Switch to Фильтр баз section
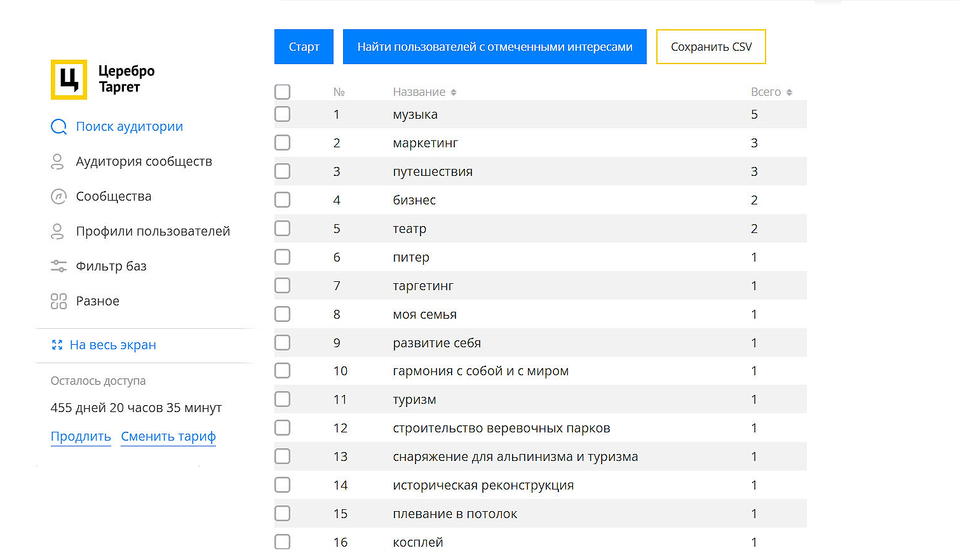The image size is (972, 560). [111, 266]
